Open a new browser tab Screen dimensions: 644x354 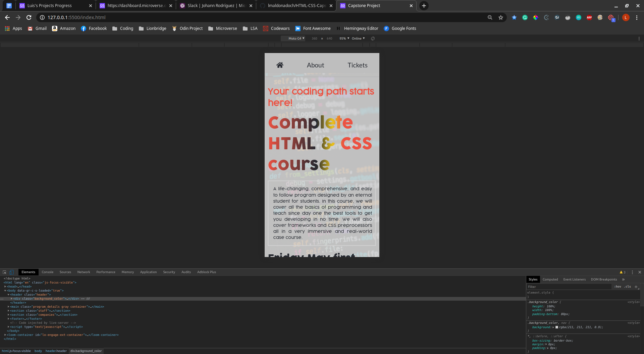pos(424,6)
